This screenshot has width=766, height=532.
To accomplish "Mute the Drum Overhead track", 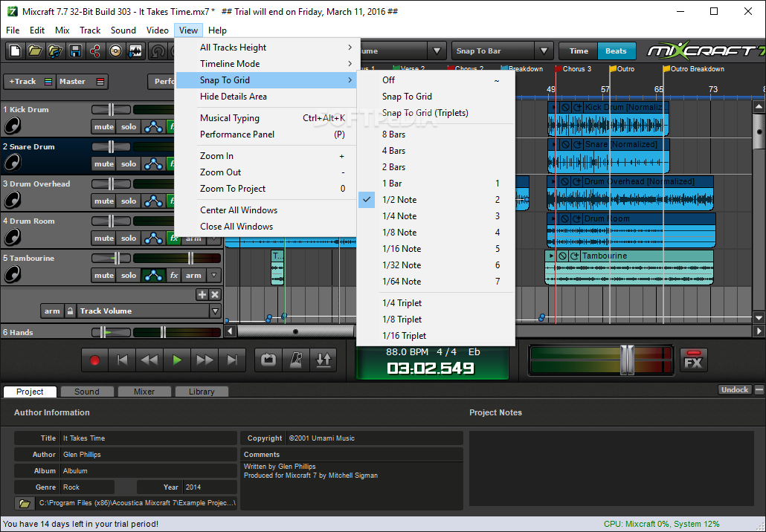I will [x=104, y=201].
